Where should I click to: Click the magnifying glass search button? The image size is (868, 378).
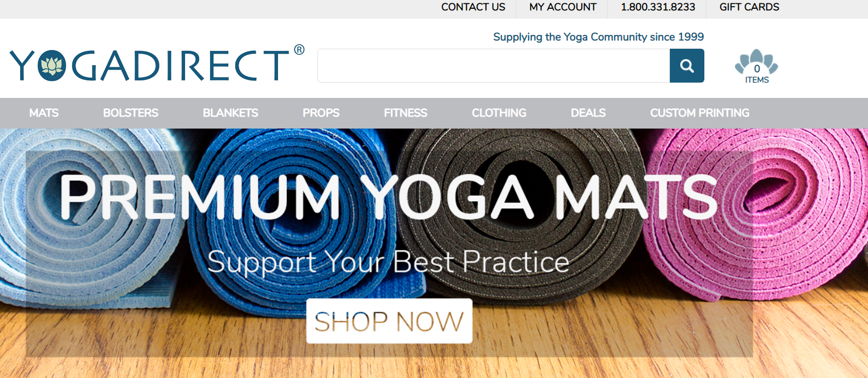(x=687, y=66)
